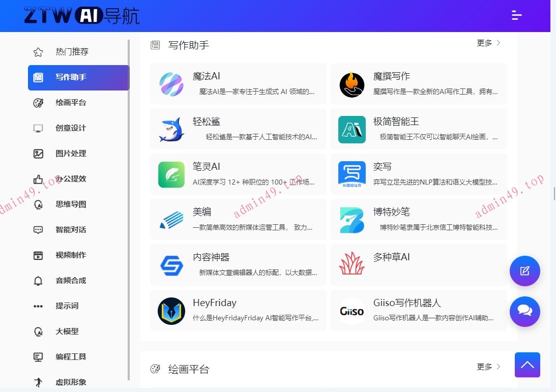Open the hamburger menu at top right
This screenshot has height=392, width=556.
click(x=516, y=16)
